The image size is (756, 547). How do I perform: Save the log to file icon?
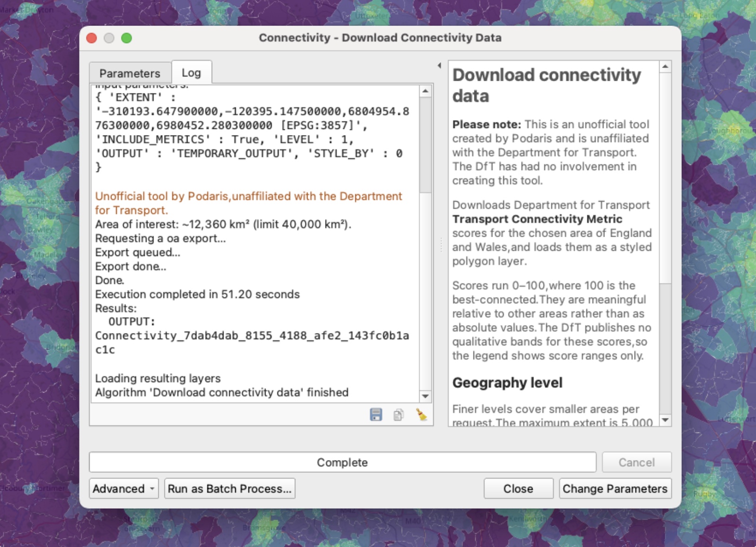376,415
